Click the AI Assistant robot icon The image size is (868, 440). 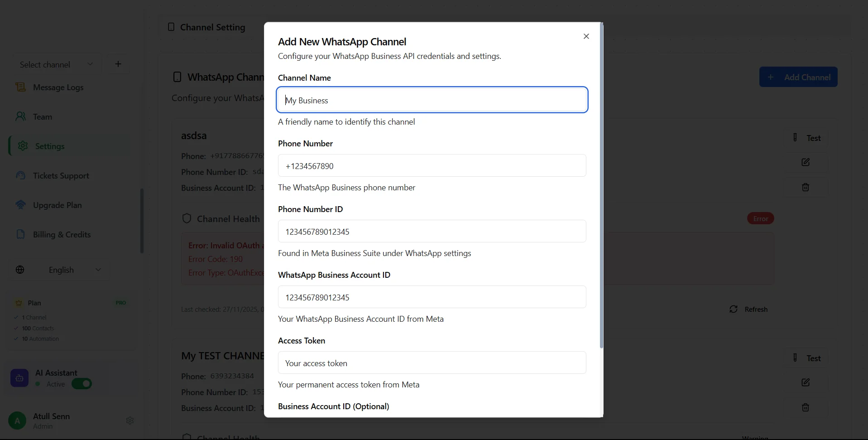[x=19, y=378]
